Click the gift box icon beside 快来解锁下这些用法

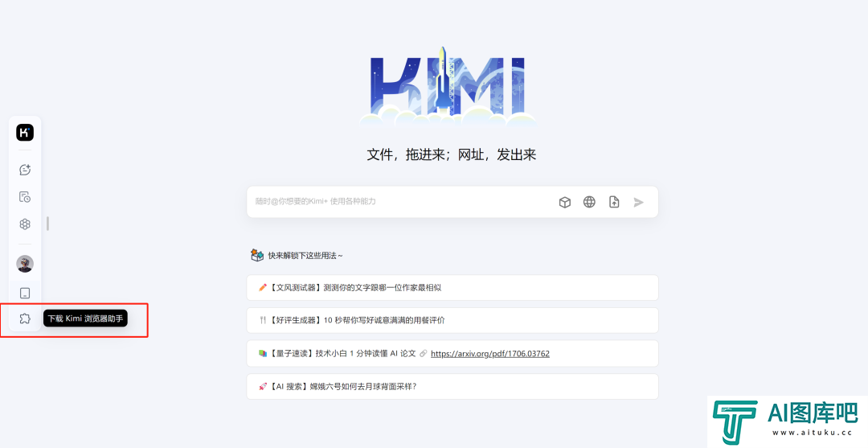tap(257, 255)
